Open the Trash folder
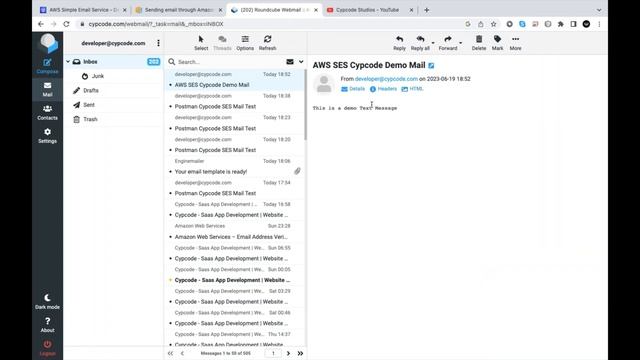 point(113,119)
